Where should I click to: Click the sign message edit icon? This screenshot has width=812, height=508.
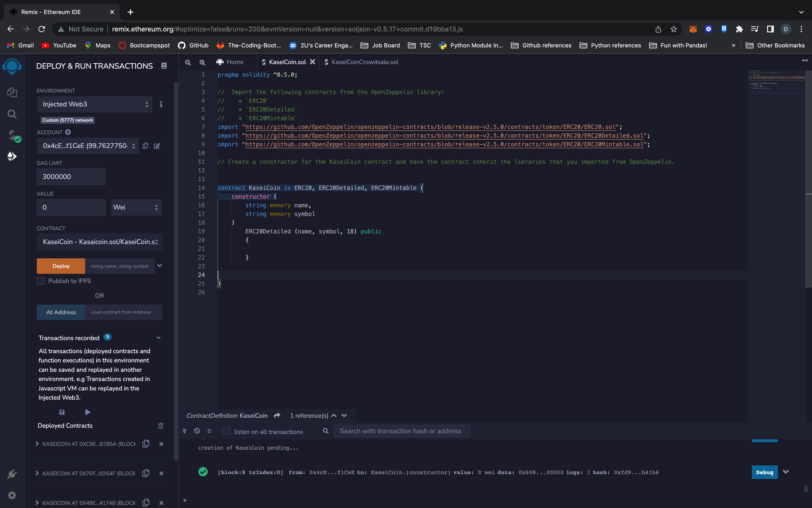(x=157, y=146)
